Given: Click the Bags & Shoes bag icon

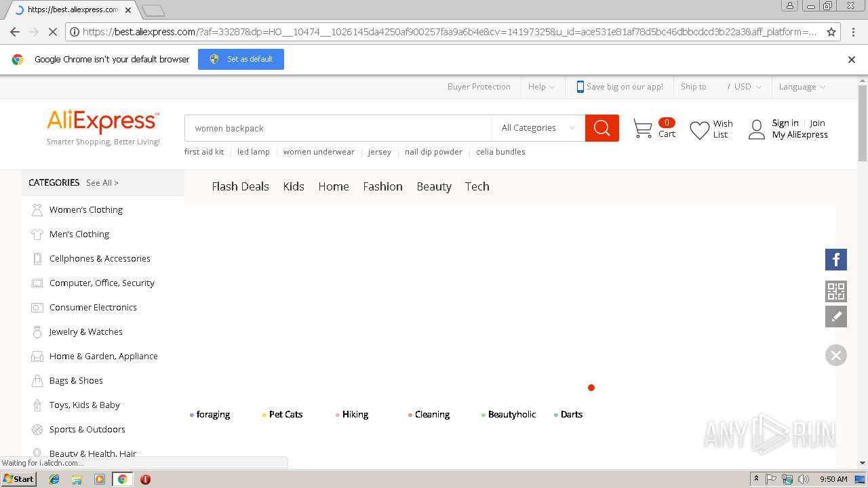Looking at the screenshot, I should point(37,381).
